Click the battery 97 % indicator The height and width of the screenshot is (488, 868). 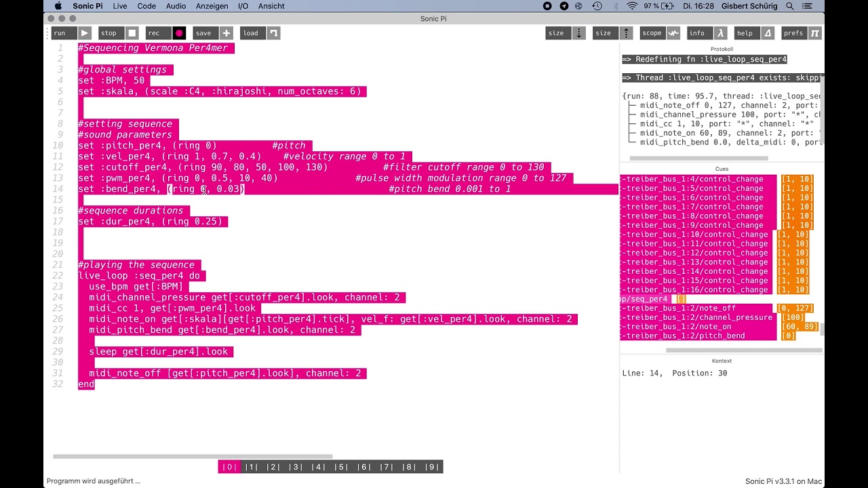coord(660,6)
